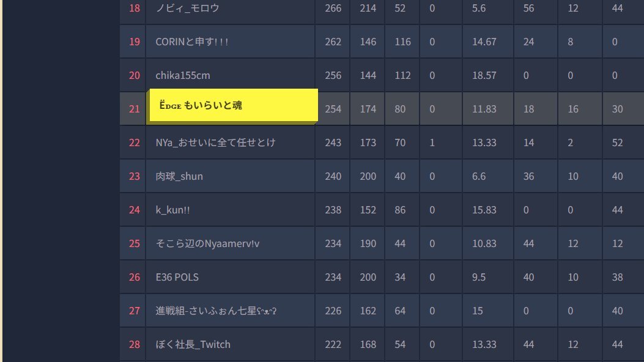Select the k_kun!! team entry
This screenshot has width=644, height=362.
point(172,210)
